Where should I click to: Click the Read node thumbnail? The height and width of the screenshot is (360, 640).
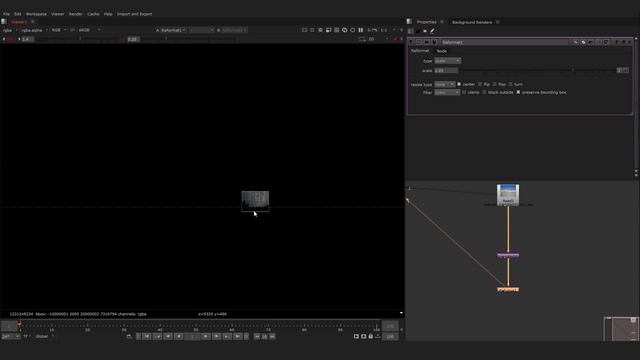508,195
